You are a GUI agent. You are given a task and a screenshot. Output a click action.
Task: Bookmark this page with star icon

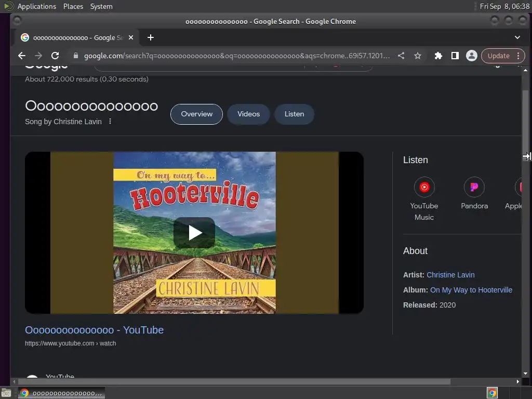pos(418,56)
